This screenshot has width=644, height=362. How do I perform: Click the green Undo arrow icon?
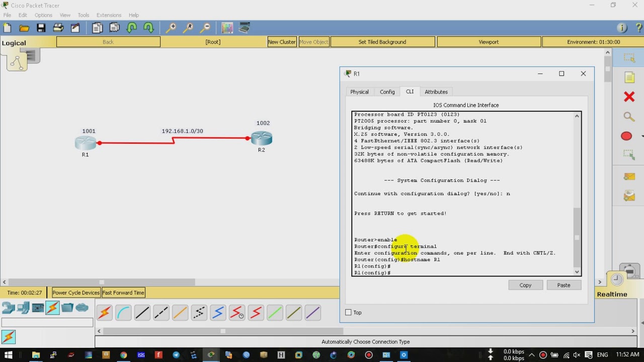pyautogui.click(x=132, y=28)
